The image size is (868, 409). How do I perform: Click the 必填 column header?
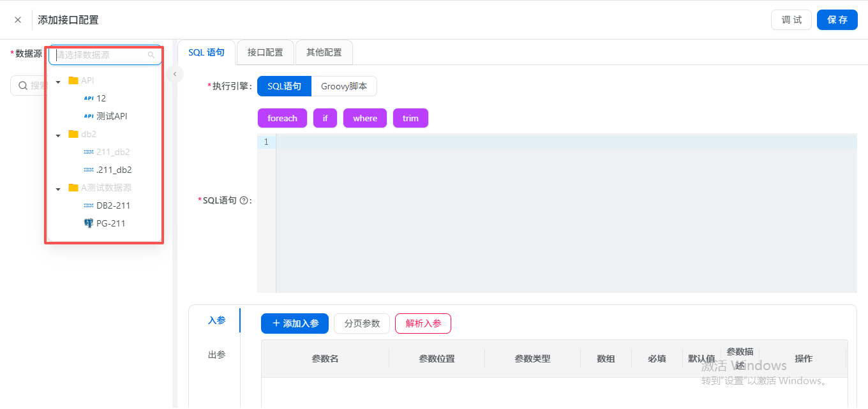pyautogui.click(x=657, y=359)
